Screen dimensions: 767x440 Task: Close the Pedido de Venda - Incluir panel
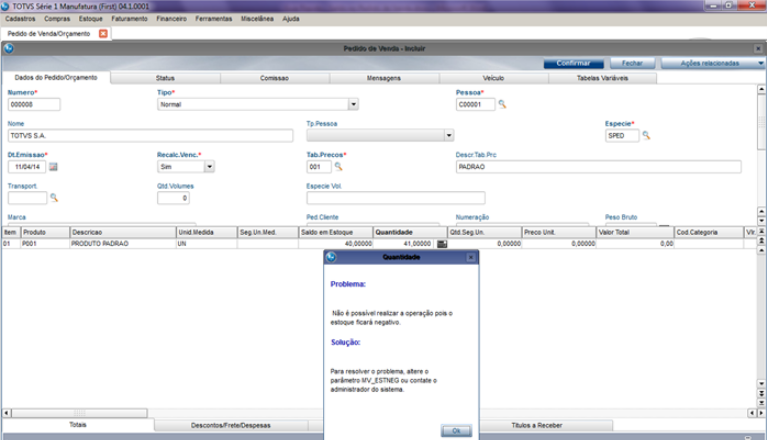pyautogui.click(x=758, y=48)
